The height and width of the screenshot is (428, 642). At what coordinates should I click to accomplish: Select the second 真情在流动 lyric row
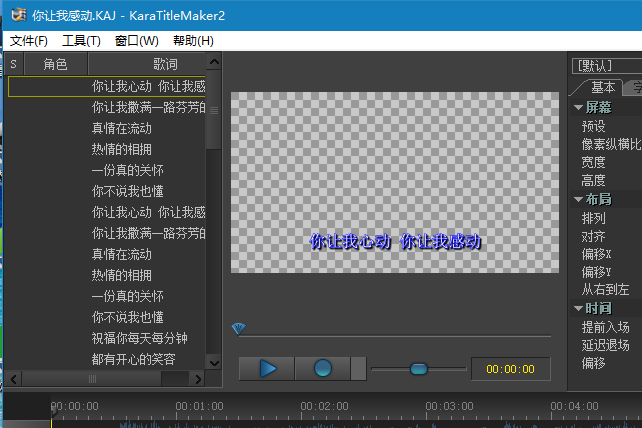coord(106,254)
